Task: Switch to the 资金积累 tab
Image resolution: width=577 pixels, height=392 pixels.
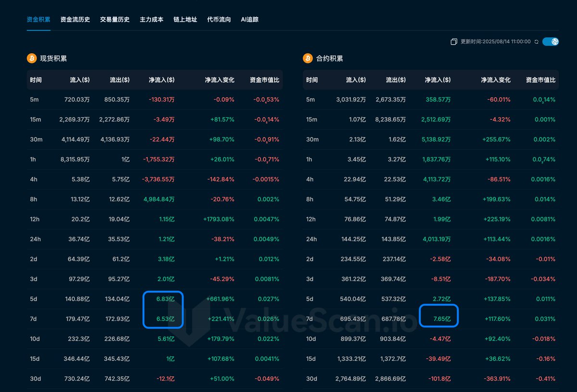Action: (x=38, y=20)
